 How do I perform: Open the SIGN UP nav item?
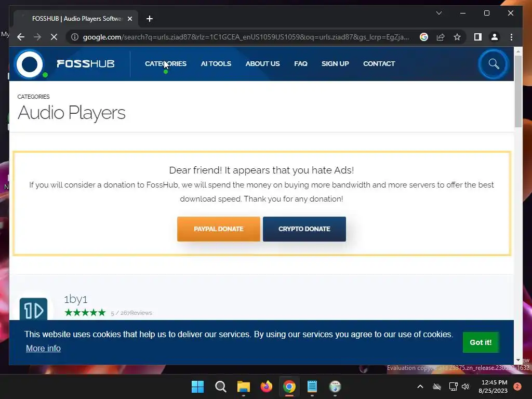point(335,63)
